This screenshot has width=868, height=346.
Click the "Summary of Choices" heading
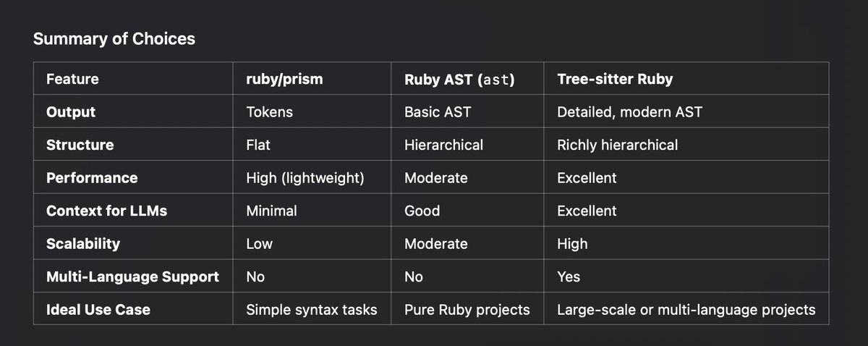pyautogui.click(x=114, y=38)
